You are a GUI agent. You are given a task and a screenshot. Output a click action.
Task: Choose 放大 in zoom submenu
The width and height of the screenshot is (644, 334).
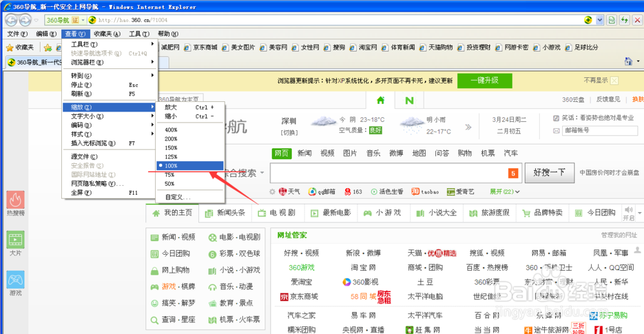[190, 107]
